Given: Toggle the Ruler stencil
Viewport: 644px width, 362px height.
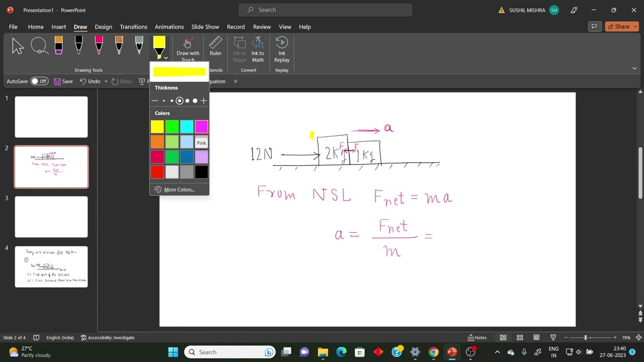Looking at the screenshot, I should 215,46.
